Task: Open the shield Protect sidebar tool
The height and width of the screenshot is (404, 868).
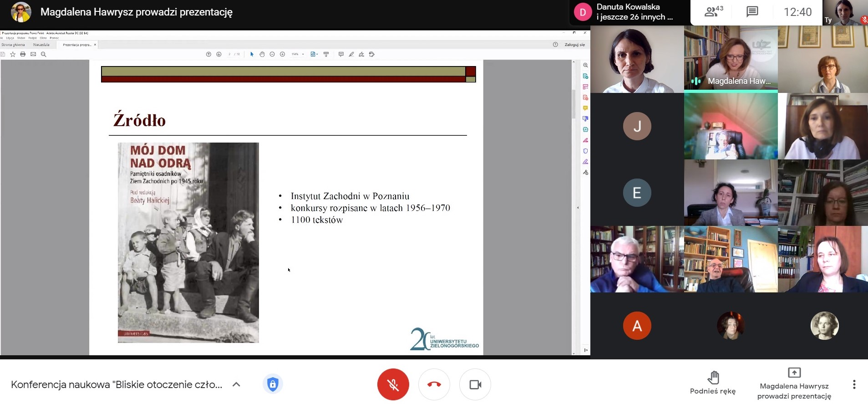Action: [585, 151]
